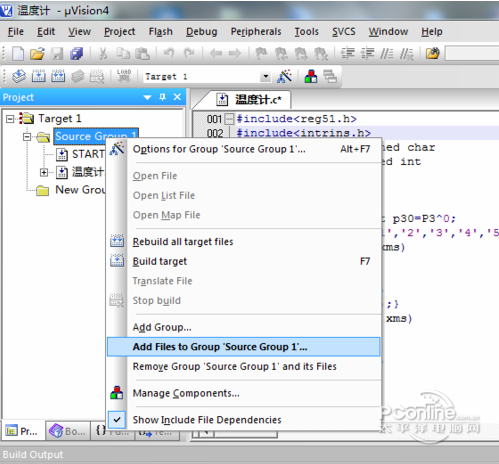
Task: Toggle bookmark flag icon in toolbar
Action: [261, 53]
